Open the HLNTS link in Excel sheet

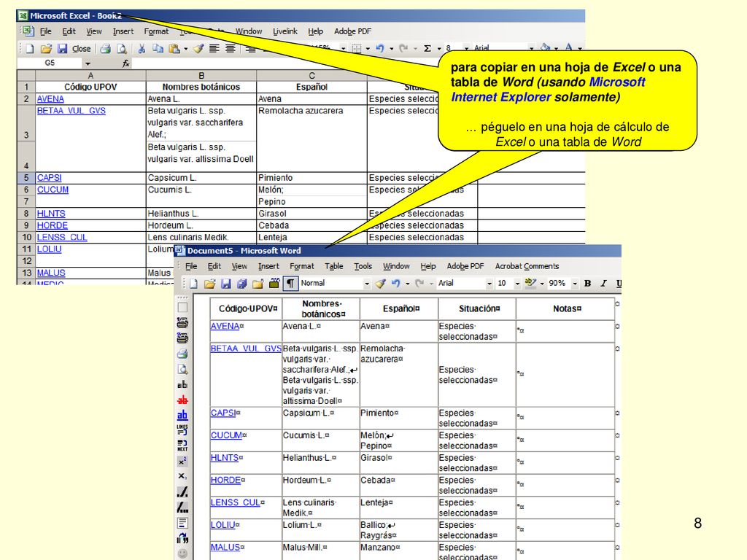click(x=51, y=214)
